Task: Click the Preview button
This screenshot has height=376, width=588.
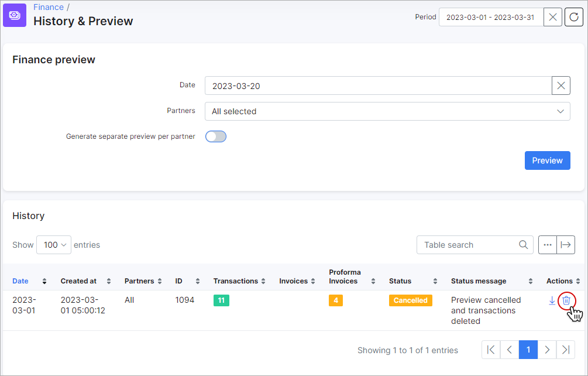Action: point(547,160)
